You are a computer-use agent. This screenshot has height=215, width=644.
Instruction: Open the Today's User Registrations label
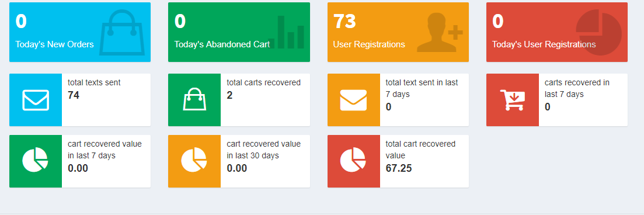click(544, 44)
